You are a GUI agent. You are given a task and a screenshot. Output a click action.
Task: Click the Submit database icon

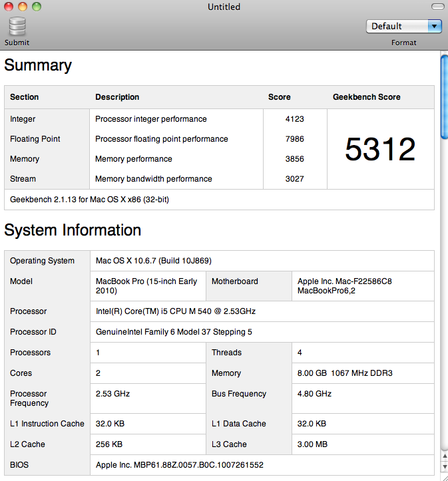pyautogui.click(x=17, y=27)
